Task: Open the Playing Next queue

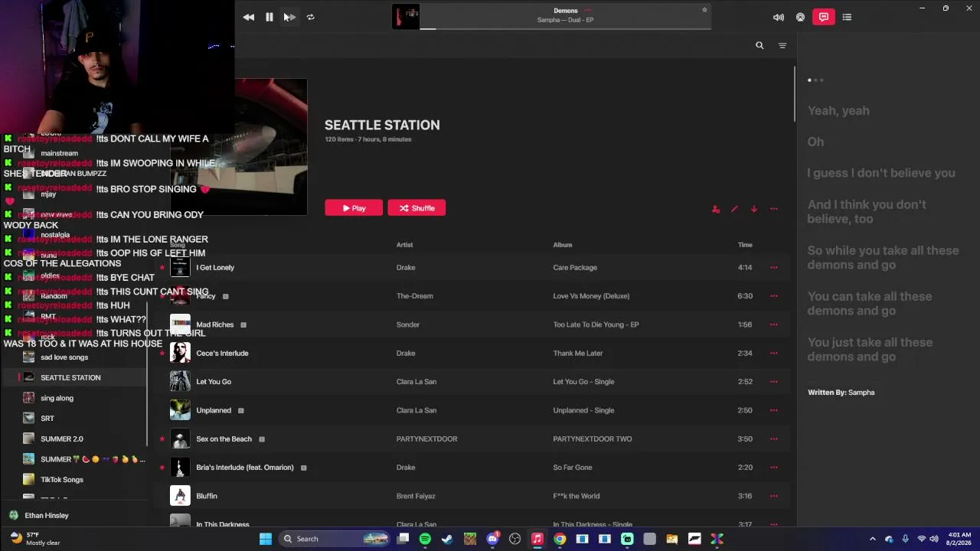Action: click(x=847, y=17)
